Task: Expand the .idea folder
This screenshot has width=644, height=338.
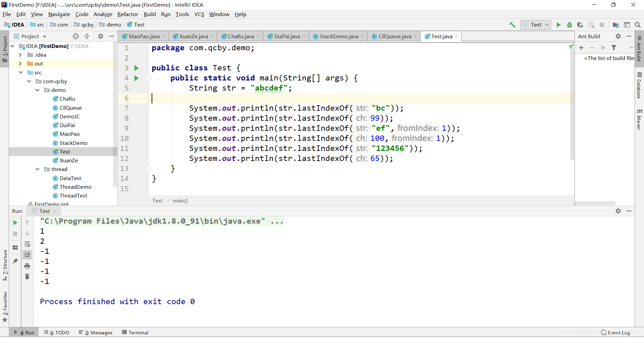Action: [20, 55]
